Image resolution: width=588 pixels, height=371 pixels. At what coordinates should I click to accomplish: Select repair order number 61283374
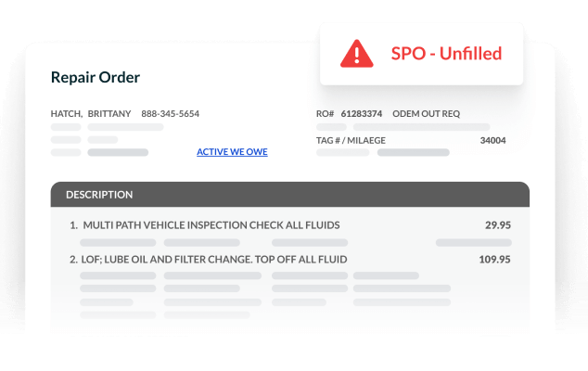[362, 114]
